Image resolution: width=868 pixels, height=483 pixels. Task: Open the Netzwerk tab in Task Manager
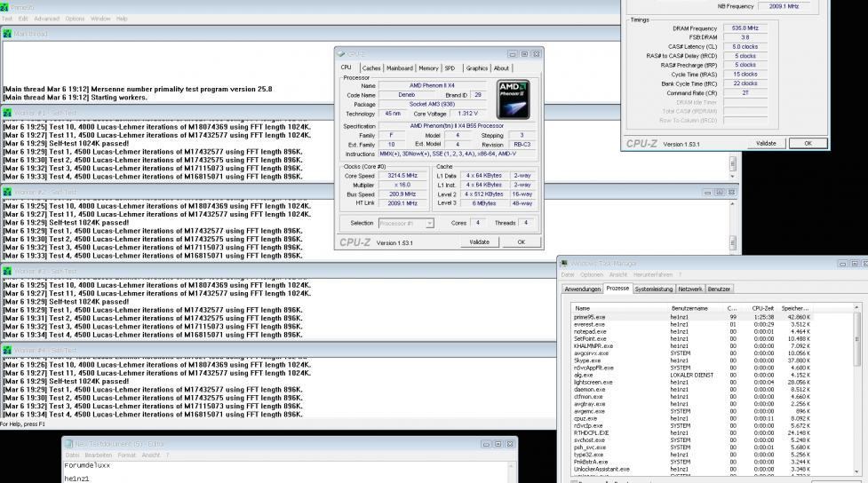pos(690,289)
